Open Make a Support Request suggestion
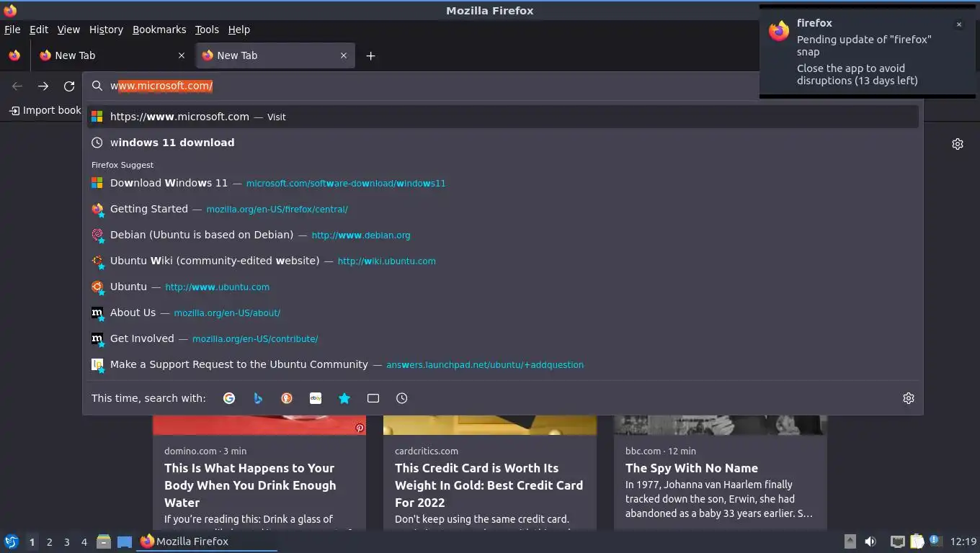 click(503, 364)
